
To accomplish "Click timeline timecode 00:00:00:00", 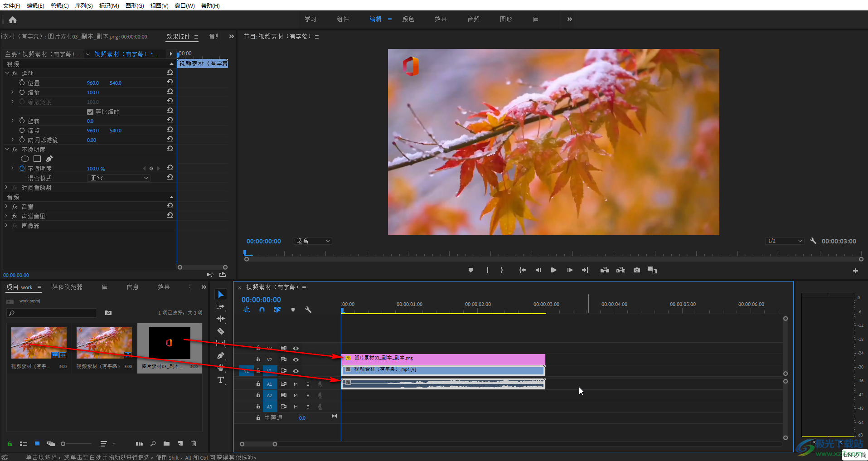I will point(261,300).
